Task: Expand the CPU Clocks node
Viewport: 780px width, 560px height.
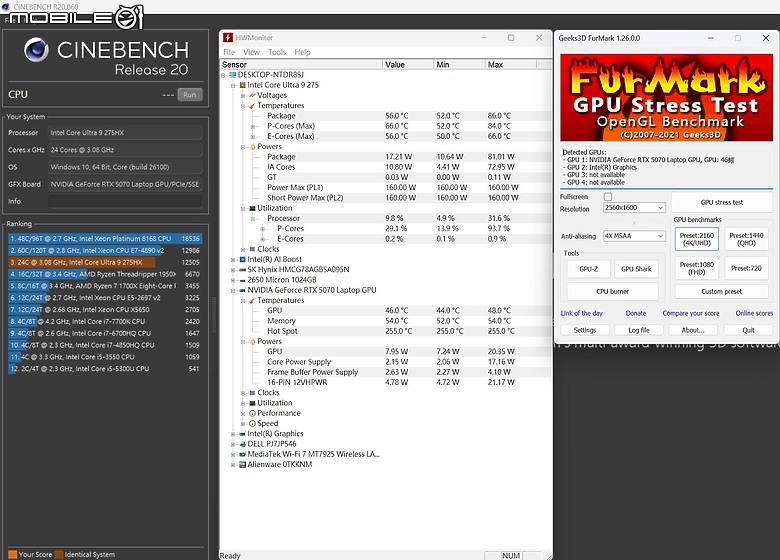Action: 243,249
